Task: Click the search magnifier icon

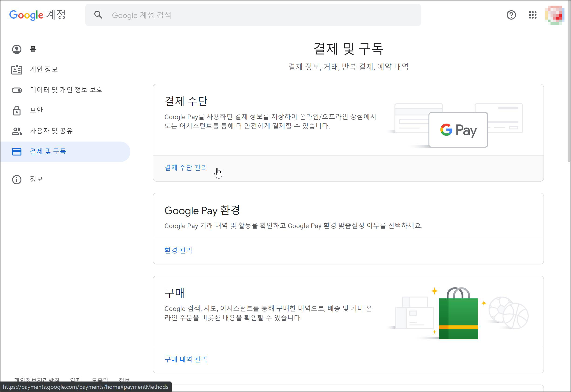Action: 98,15
